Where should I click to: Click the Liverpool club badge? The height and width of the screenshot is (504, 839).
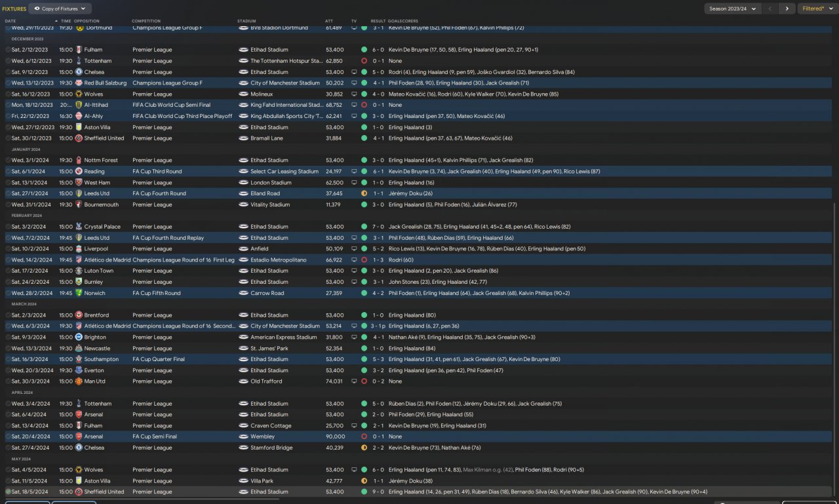click(x=79, y=249)
